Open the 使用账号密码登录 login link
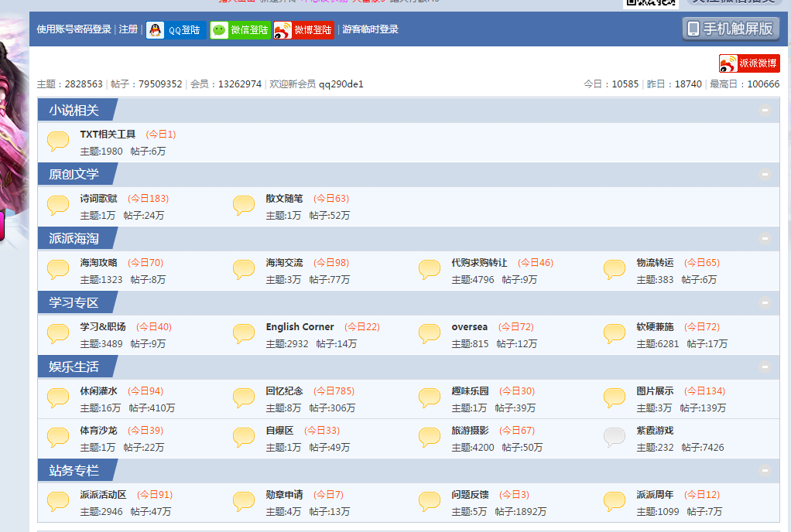Image resolution: width=791 pixels, height=532 pixels. coord(74,29)
